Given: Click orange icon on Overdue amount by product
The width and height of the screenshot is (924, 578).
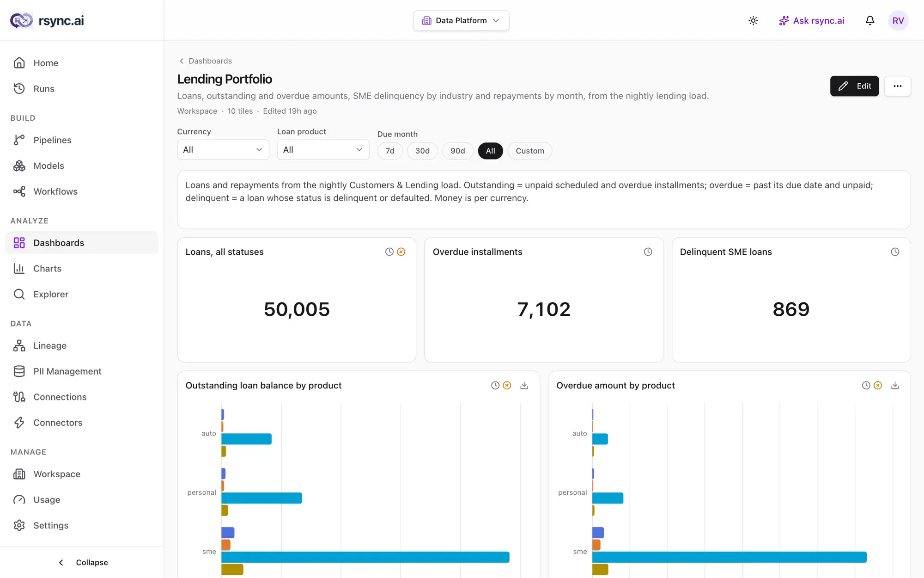Looking at the screenshot, I should click(x=878, y=385).
